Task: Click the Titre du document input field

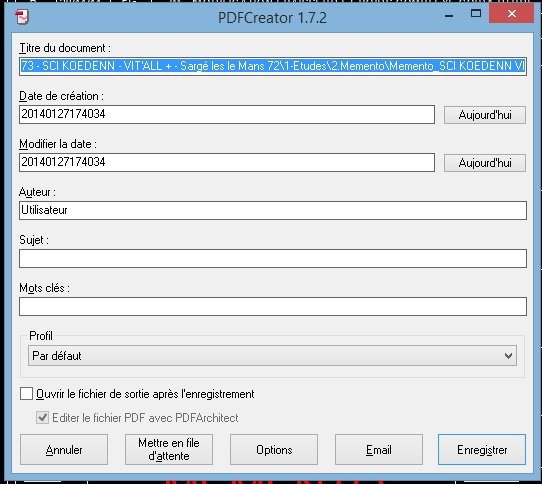Action: point(273,66)
